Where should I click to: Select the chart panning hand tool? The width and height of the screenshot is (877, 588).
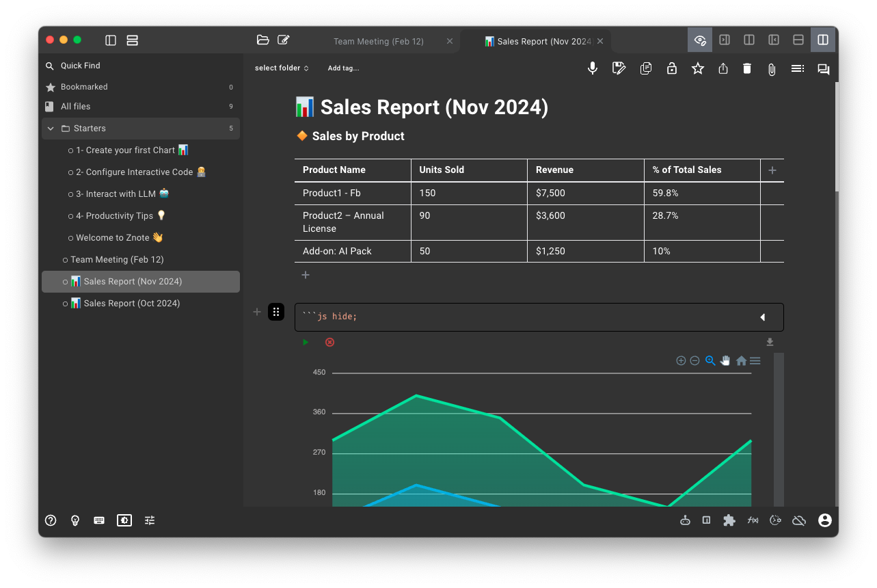pyautogui.click(x=725, y=360)
